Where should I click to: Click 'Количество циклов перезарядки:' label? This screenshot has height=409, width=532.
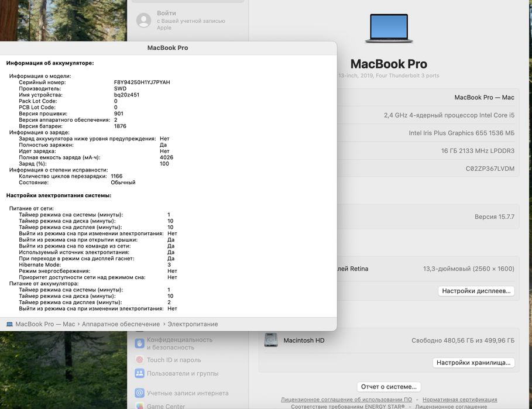coord(63,176)
